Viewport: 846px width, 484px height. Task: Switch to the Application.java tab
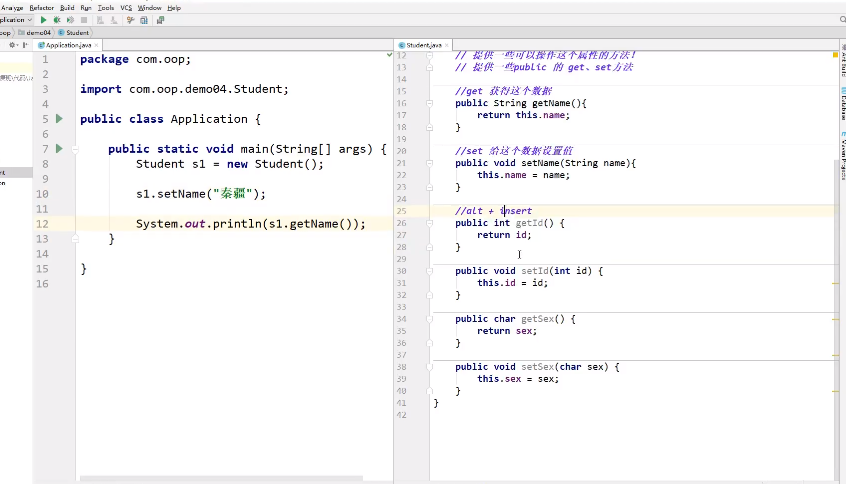click(x=68, y=45)
